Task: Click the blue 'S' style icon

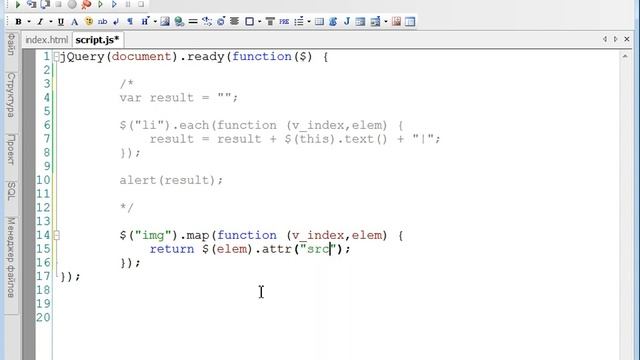Action: [333, 22]
